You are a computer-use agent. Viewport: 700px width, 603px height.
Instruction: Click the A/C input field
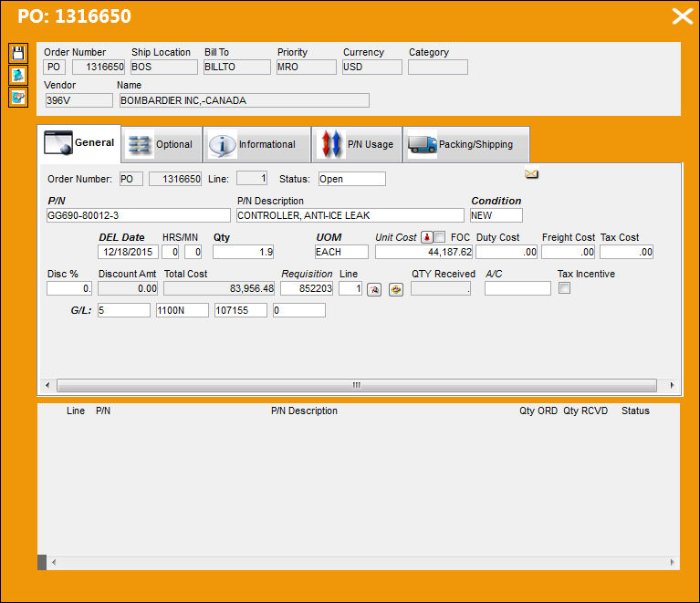(517, 288)
